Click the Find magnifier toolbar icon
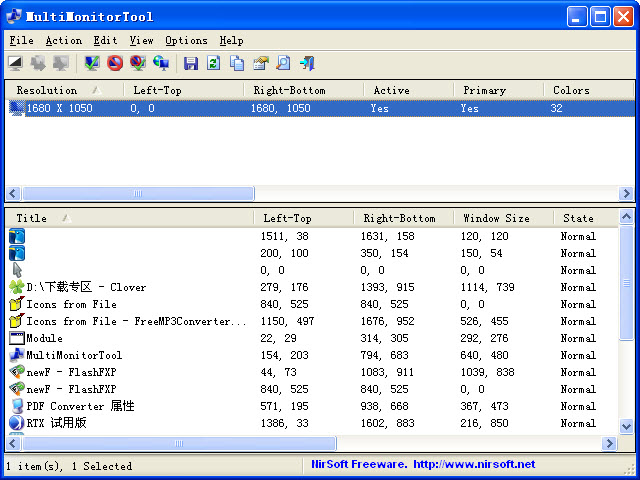The height and width of the screenshot is (480, 640). click(283, 63)
